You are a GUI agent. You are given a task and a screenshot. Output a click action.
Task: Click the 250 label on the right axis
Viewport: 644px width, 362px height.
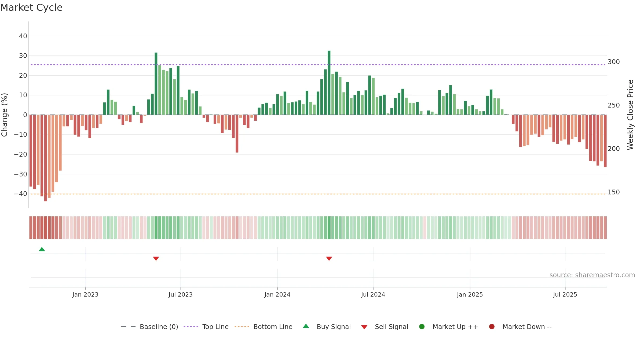614,105
